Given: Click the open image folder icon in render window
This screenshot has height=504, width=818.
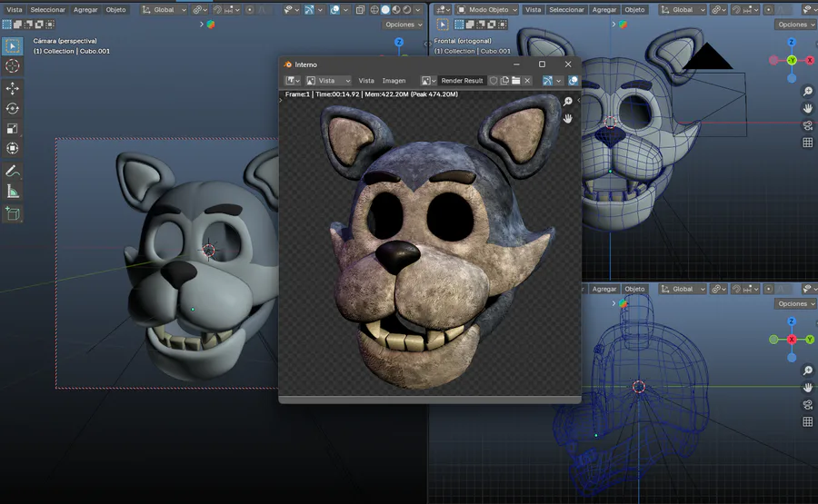Looking at the screenshot, I should tap(516, 80).
